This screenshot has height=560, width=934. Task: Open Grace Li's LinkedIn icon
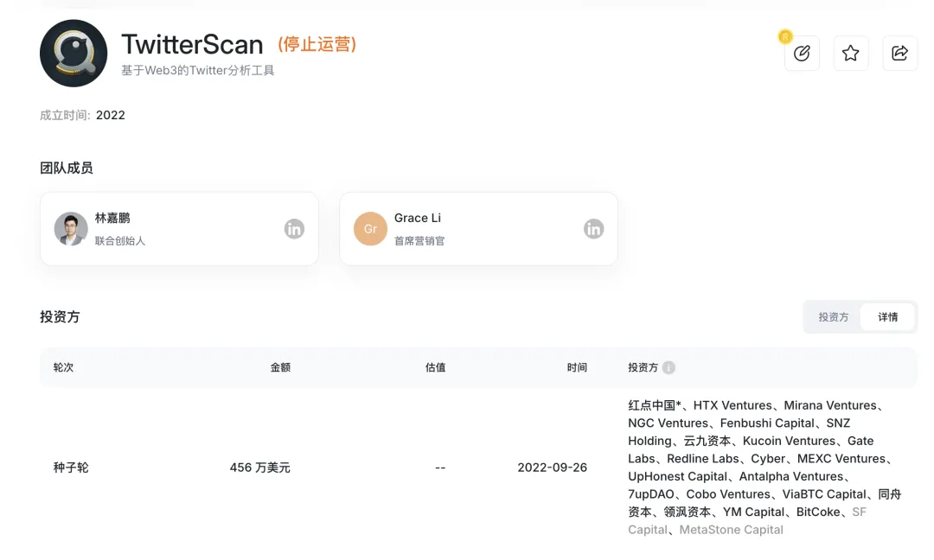click(593, 229)
